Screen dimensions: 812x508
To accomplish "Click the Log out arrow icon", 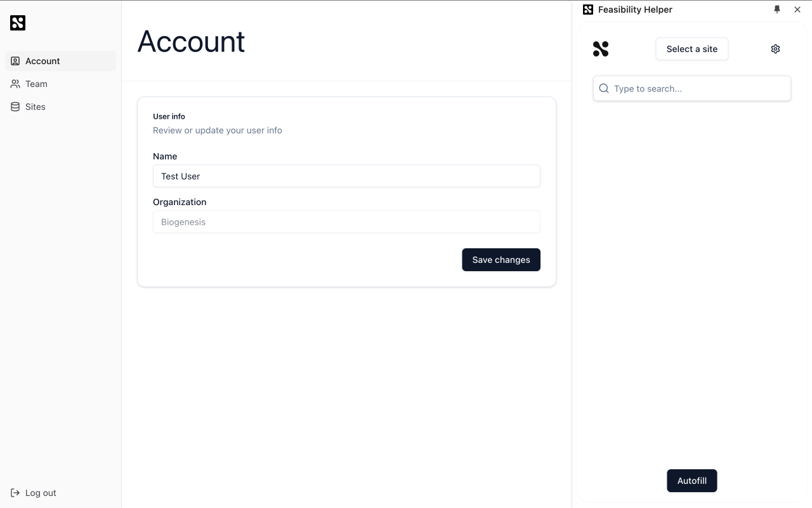I will pyautogui.click(x=15, y=493).
